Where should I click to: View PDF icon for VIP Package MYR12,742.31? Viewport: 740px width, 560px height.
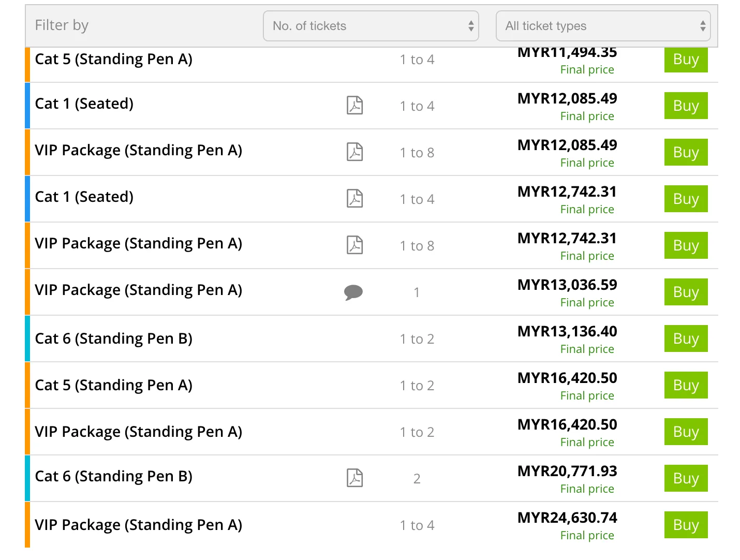coord(354,245)
